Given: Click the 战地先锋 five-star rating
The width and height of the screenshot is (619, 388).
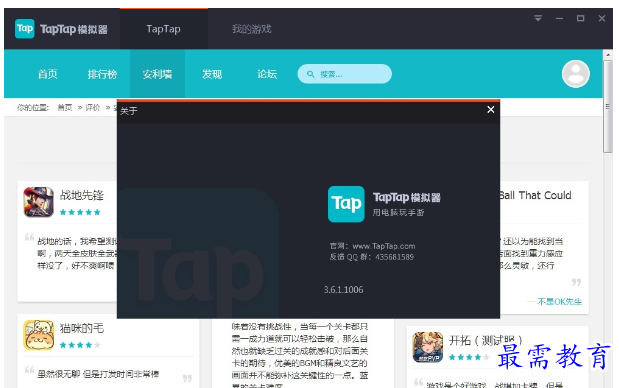Looking at the screenshot, I should 80,212.
